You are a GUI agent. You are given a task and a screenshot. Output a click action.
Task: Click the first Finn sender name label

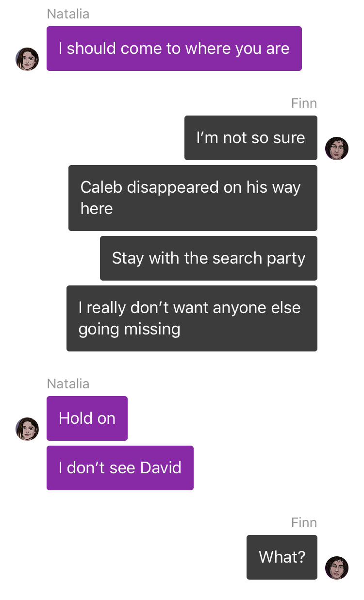point(304,103)
